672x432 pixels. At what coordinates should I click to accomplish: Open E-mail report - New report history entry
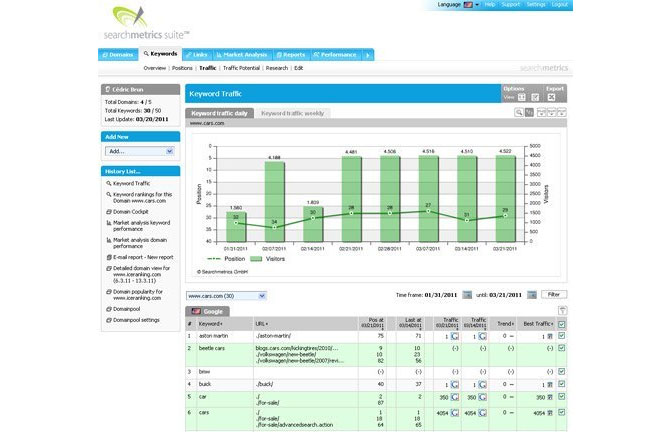point(143,257)
